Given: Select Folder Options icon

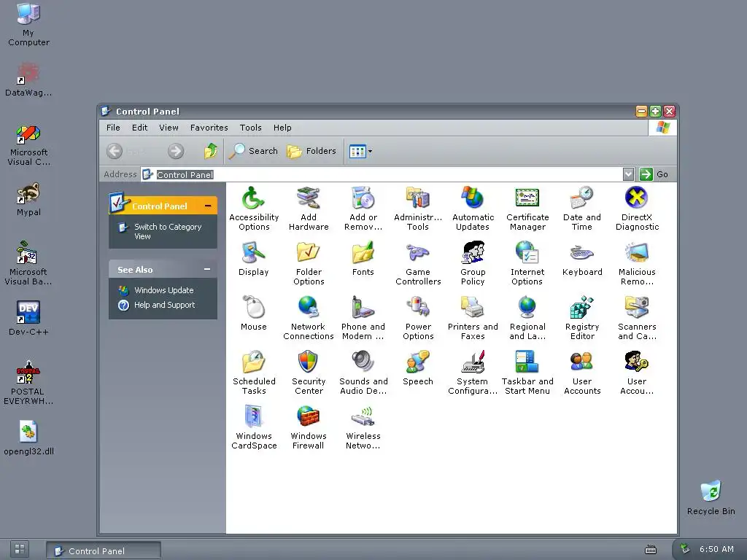Looking at the screenshot, I should [309, 263].
